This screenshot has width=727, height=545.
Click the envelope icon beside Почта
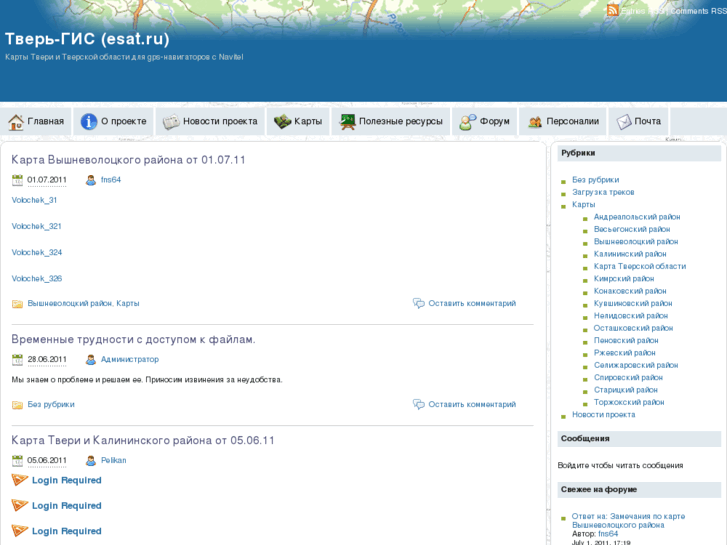[x=624, y=122]
